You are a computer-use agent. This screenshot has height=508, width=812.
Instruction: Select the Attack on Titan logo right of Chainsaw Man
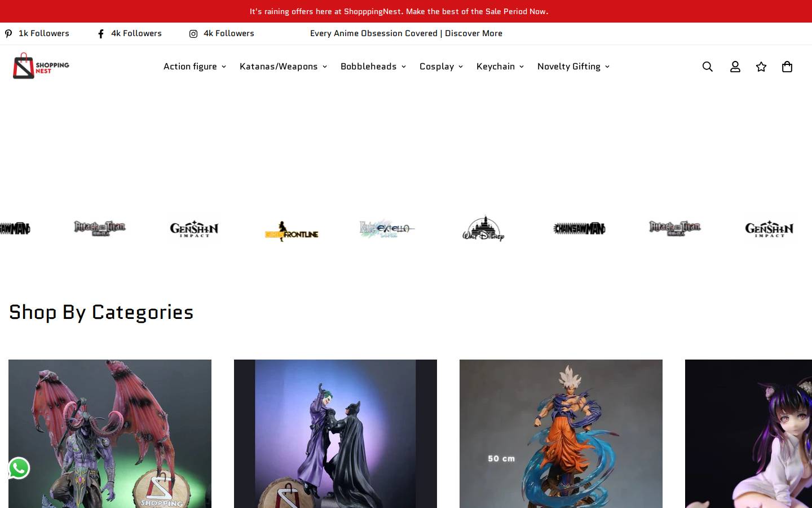675,228
